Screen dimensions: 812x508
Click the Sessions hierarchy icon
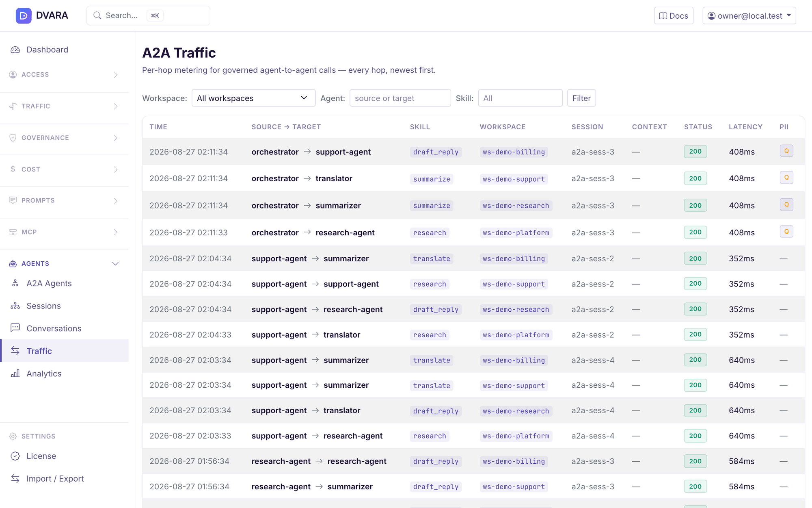pos(15,306)
